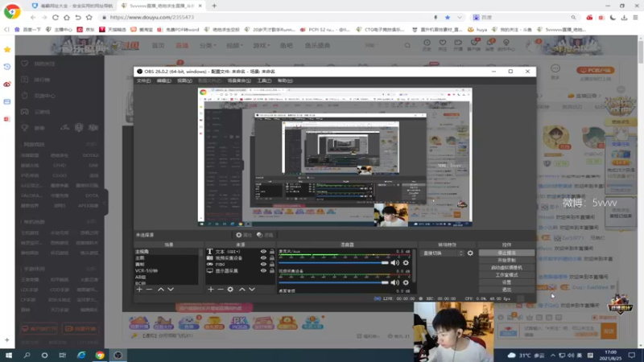This screenshot has width=644, height=362.
Task: Toggle visibility of 视频采集设备 source
Action: pyautogui.click(x=263, y=258)
